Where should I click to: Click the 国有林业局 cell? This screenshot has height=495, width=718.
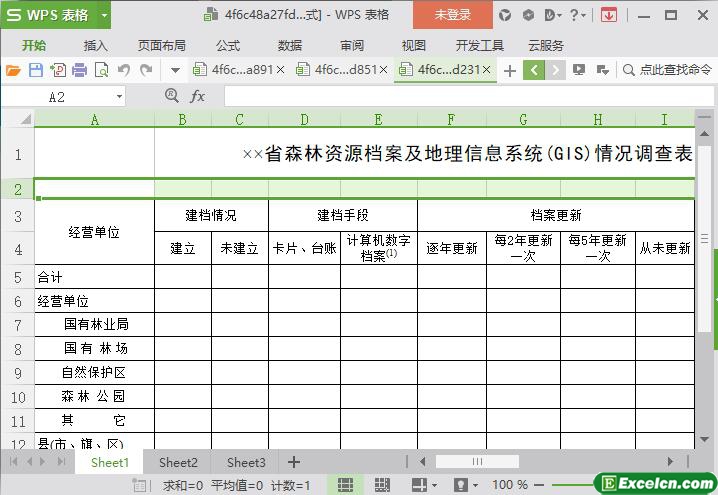(95, 325)
